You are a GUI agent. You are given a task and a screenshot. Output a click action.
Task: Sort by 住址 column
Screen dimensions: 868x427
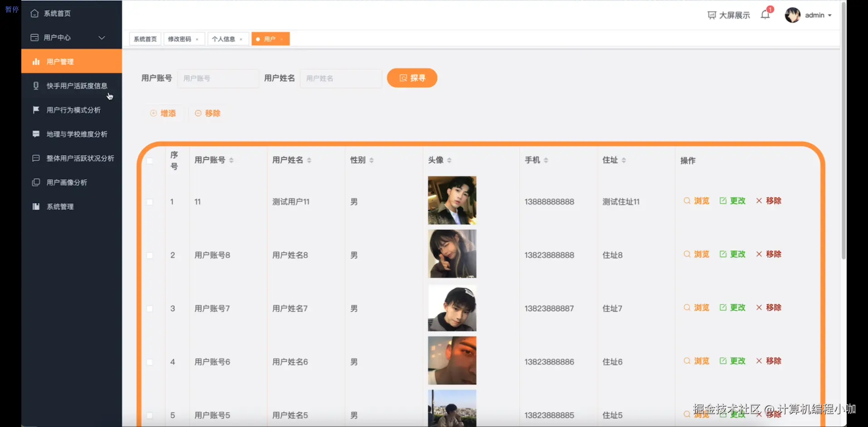pos(624,160)
